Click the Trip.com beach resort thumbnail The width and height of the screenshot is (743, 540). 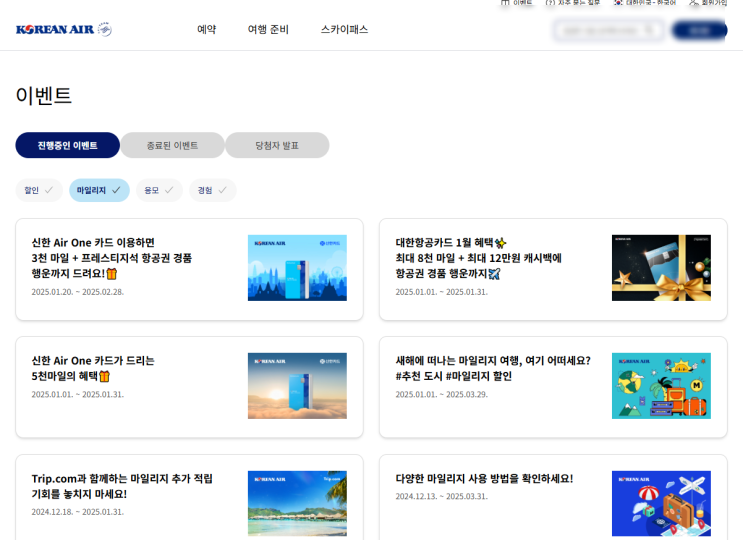coord(297,504)
